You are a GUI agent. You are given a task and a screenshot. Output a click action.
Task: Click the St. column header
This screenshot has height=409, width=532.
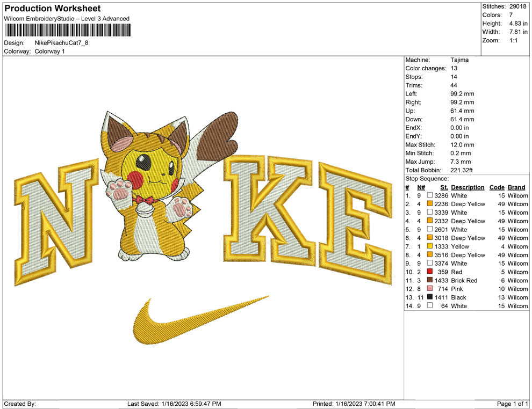(444, 187)
